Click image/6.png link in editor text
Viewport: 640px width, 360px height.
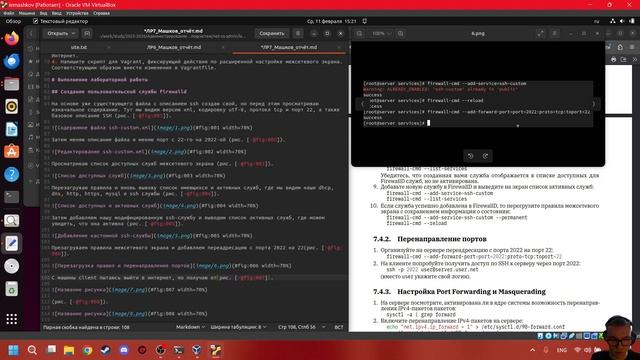[212, 266]
